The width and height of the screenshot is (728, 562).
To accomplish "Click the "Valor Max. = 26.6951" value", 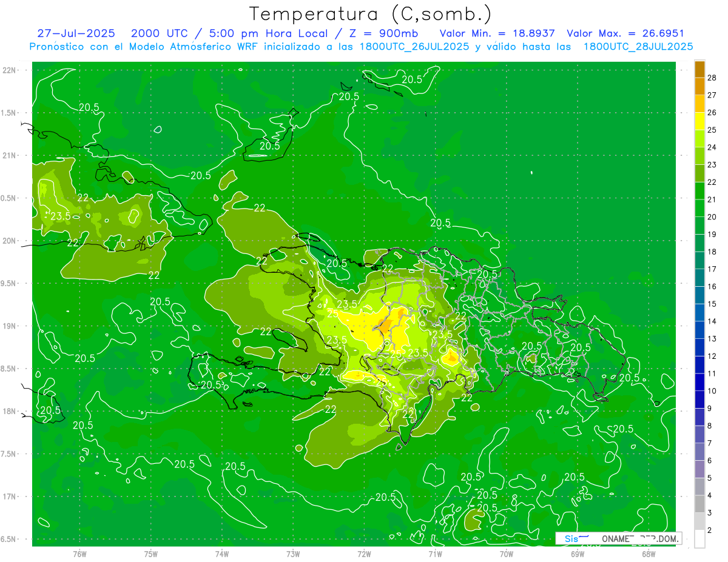I will click(625, 33).
